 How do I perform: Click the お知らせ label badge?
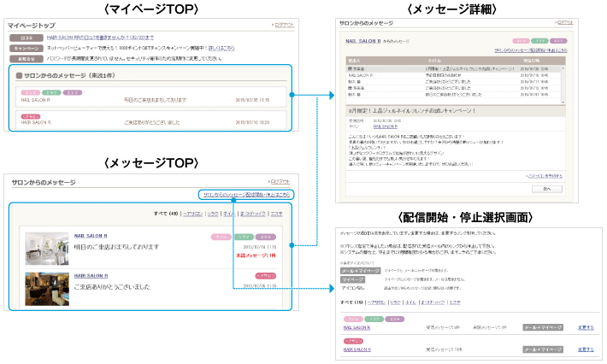pos(26,58)
